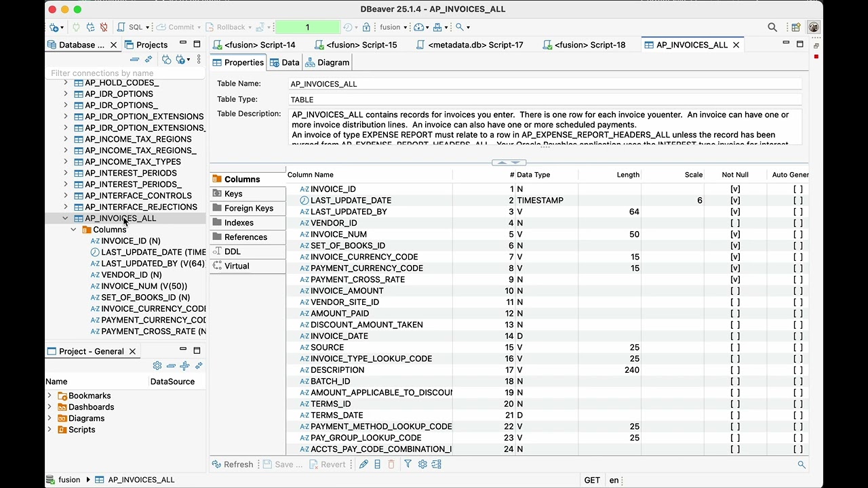The height and width of the screenshot is (488, 868).
Task: Click the filter funnel icon below columns table
Action: pyautogui.click(x=408, y=464)
